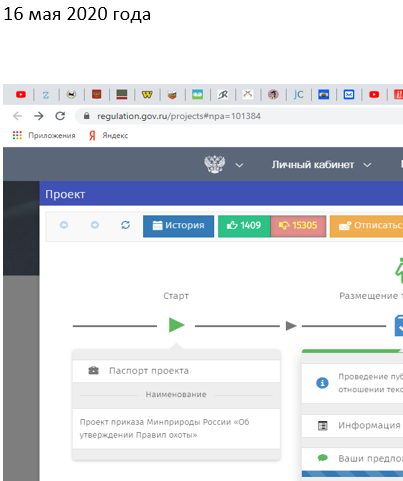Expand the Личный кабинет dropdown
The image size is (403, 481).
pyautogui.click(x=321, y=165)
